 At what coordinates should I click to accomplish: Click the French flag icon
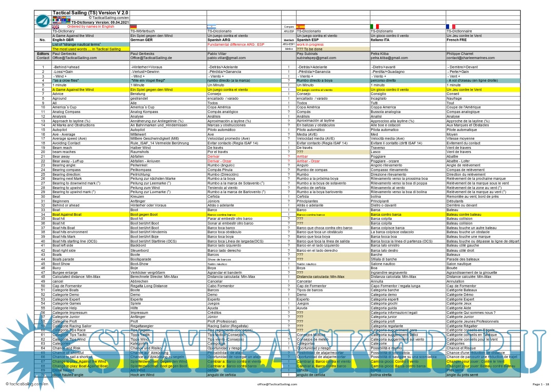[451, 26]
